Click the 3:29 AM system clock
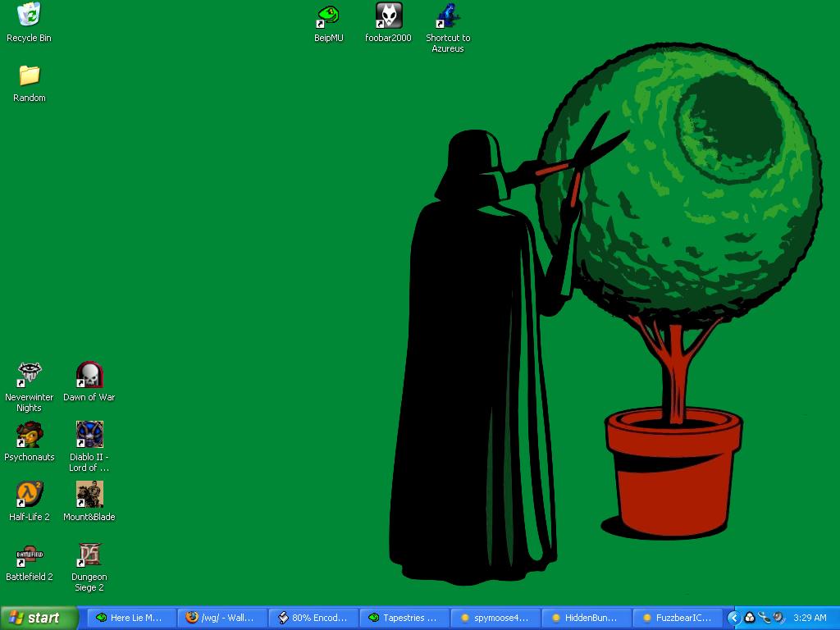840x630 pixels. click(810, 618)
